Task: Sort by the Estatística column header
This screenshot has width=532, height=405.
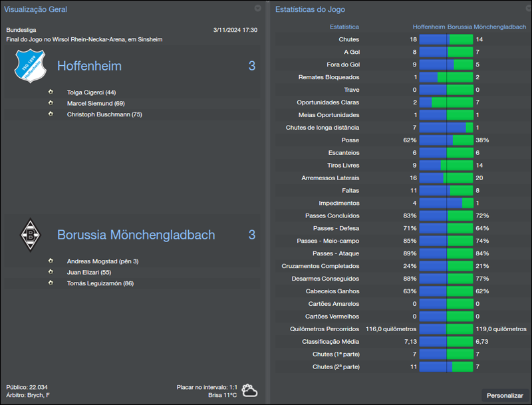Action: click(x=344, y=27)
